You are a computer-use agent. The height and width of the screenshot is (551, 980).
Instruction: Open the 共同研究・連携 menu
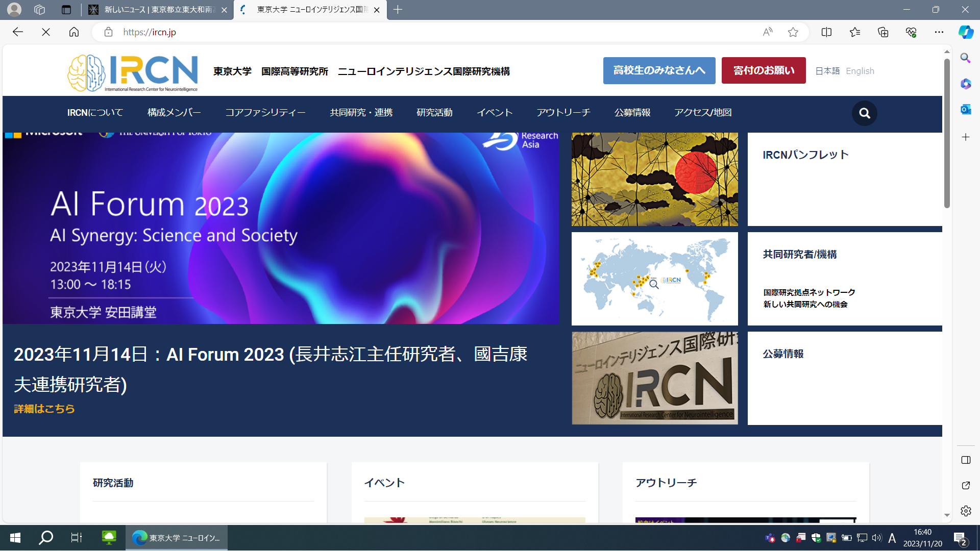pyautogui.click(x=361, y=113)
